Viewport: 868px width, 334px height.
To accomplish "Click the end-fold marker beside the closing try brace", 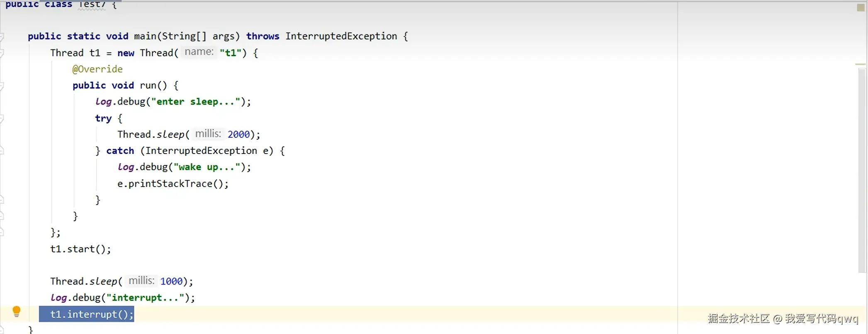I will point(2,200).
